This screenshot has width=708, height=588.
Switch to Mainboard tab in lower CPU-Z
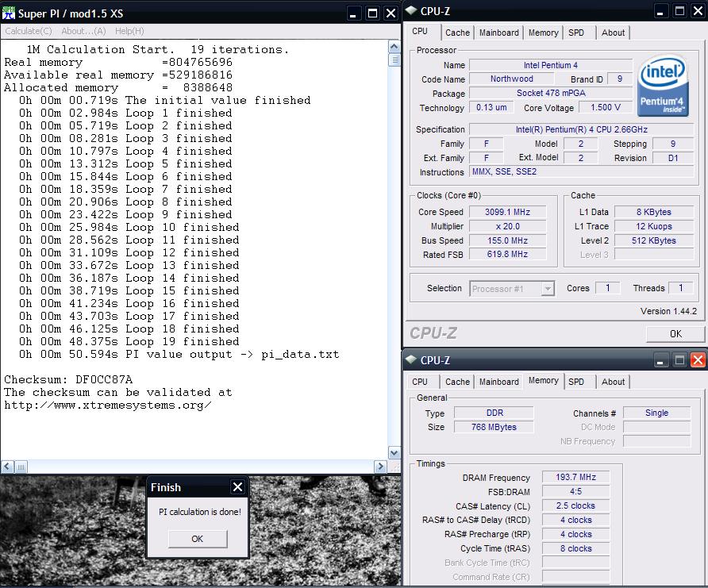tap(499, 382)
